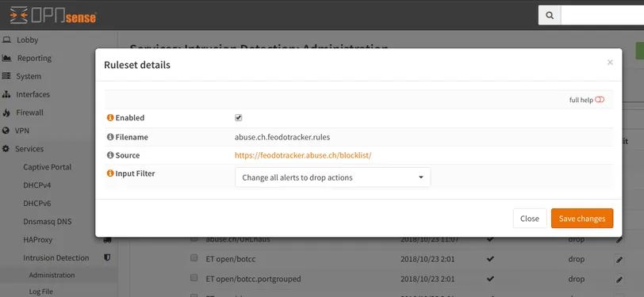Open HAProxy under Services
The width and height of the screenshot is (644, 297).
coord(38,239)
